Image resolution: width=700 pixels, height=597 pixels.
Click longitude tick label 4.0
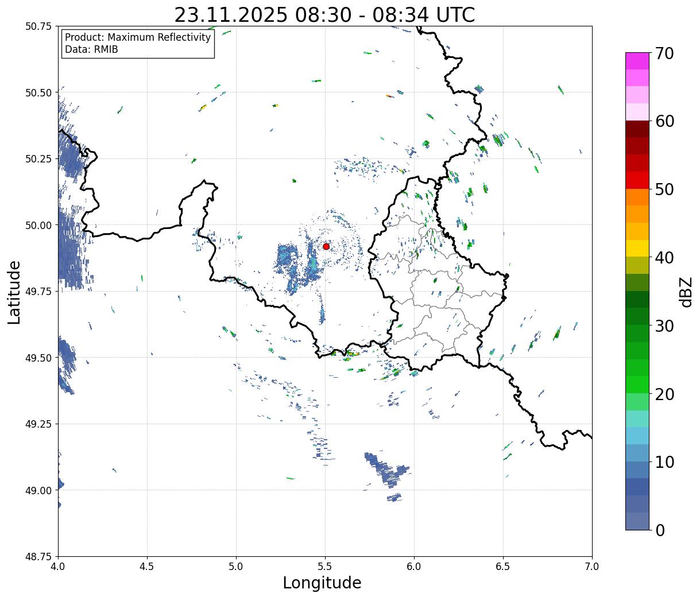coord(58,566)
